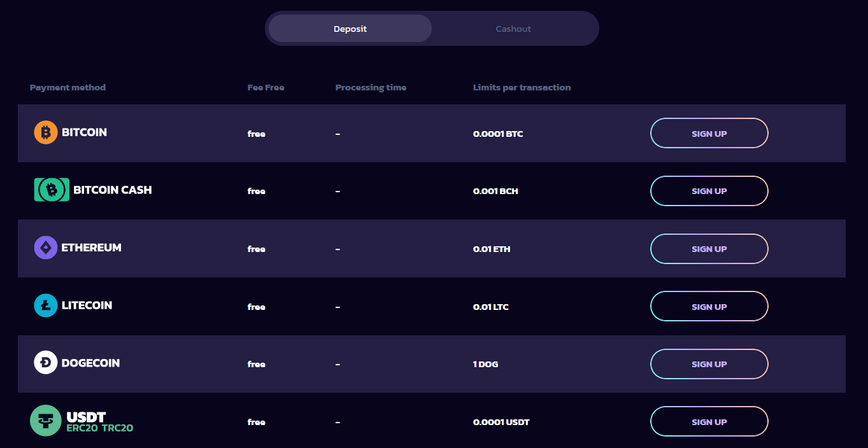The width and height of the screenshot is (868, 448).
Task: Click the orange Bitcoin logo icon
Action: (x=45, y=132)
